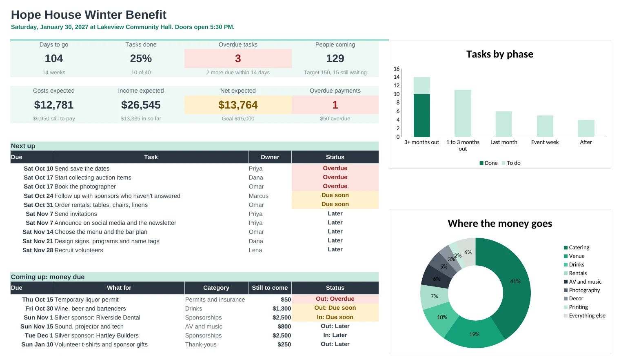Click owner Marcus in the sponsors follow-up row
Screen dimensions: 621x364
[259, 196]
